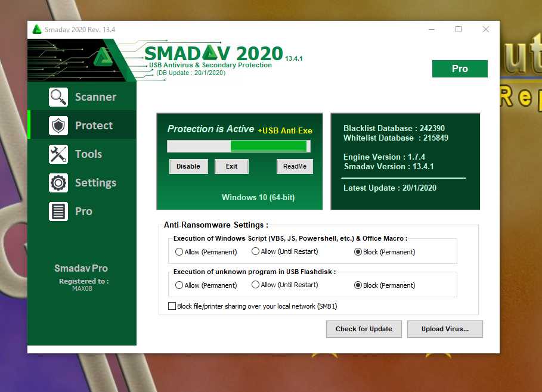Click the 'MAX08' registered name

click(82, 288)
